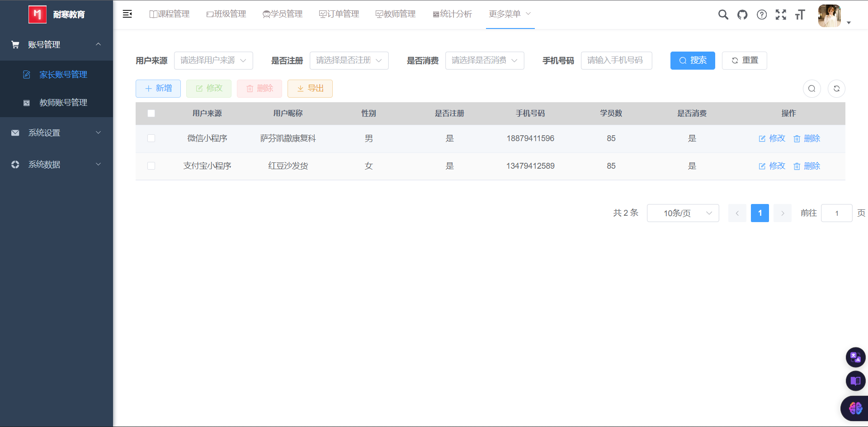Click the shopping cart icon beside 账号管理

[15, 44]
